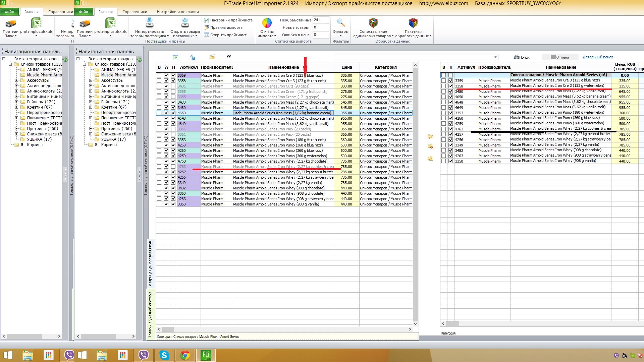Click the folder remove icon between grids

(x=430, y=146)
